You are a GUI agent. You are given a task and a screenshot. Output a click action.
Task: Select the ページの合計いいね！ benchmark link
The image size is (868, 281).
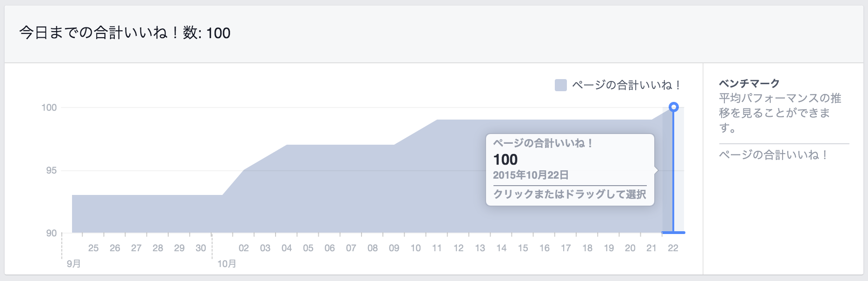(x=774, y=155)
